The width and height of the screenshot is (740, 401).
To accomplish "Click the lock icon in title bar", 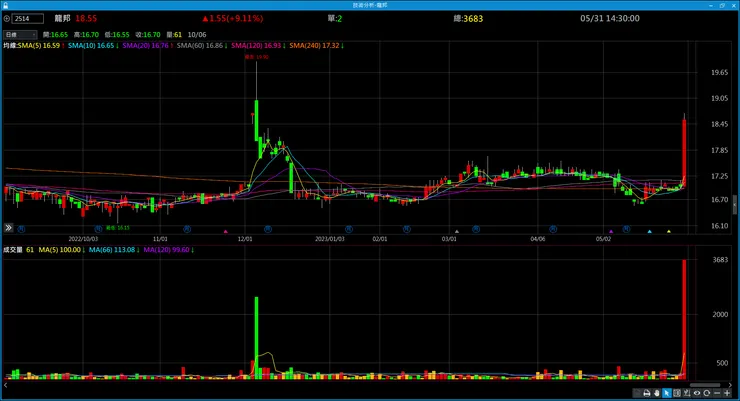I will [x=5, y=5].
